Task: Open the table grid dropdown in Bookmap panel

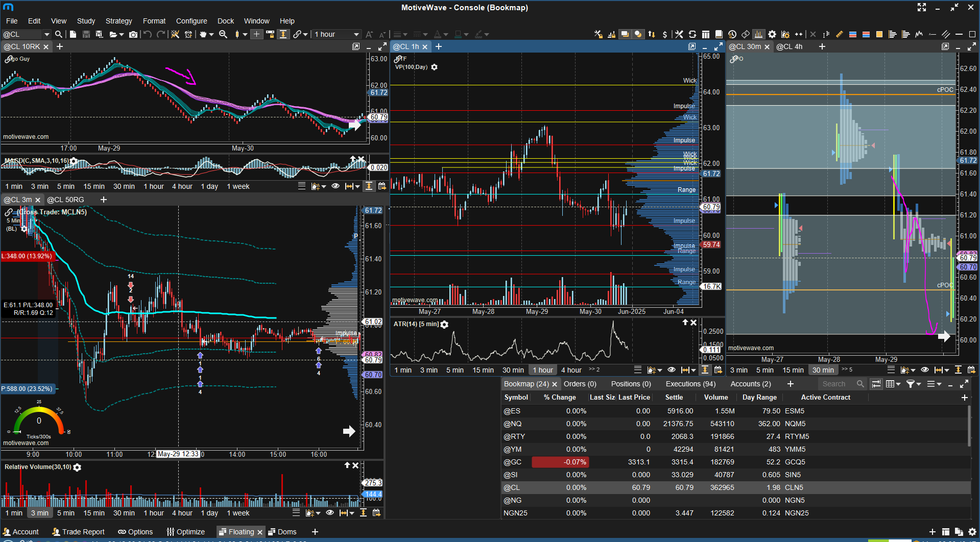Action: coord(893,384)
